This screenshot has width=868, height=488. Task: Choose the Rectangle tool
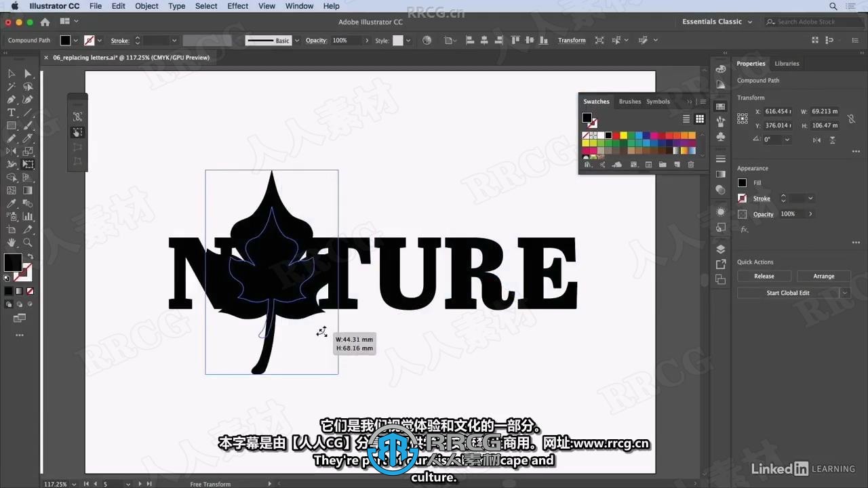[x=12, y=125]
